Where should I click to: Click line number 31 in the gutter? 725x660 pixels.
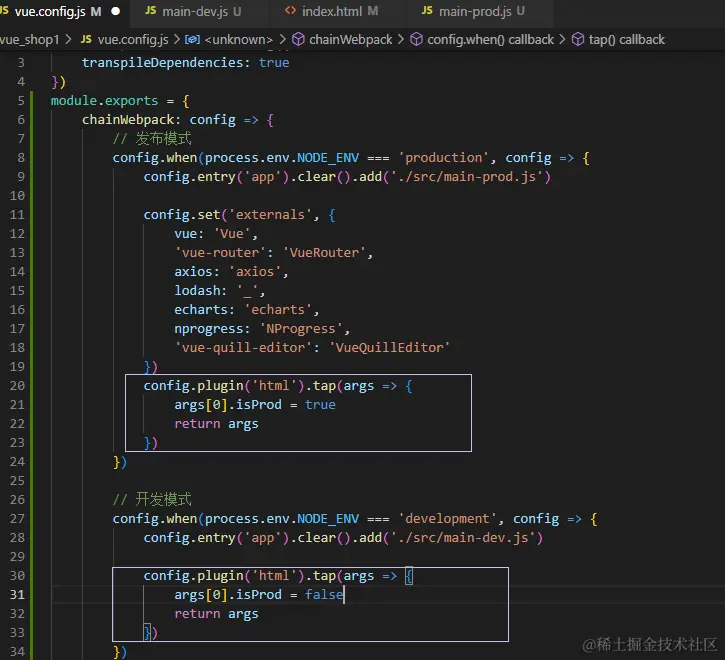(17, 594)
